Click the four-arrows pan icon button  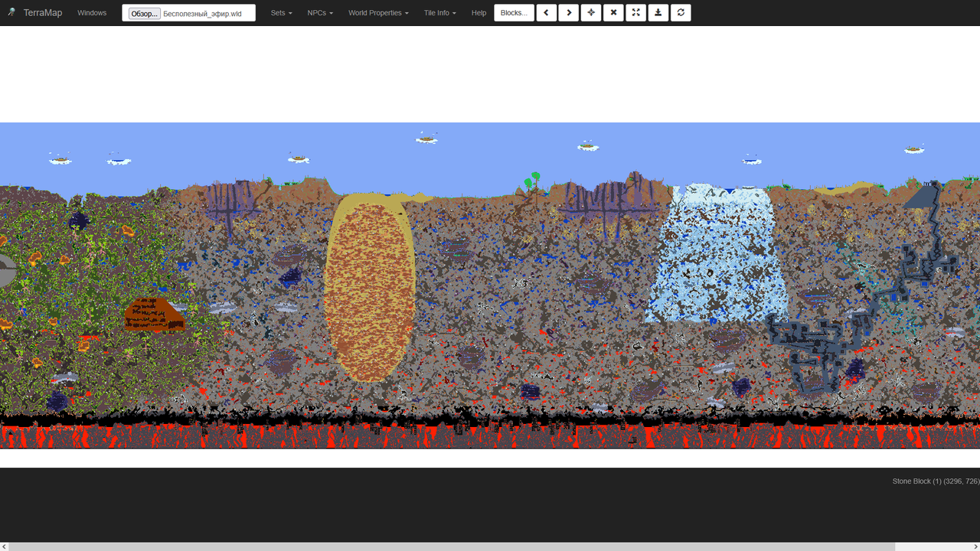click(x=591, y=13)
